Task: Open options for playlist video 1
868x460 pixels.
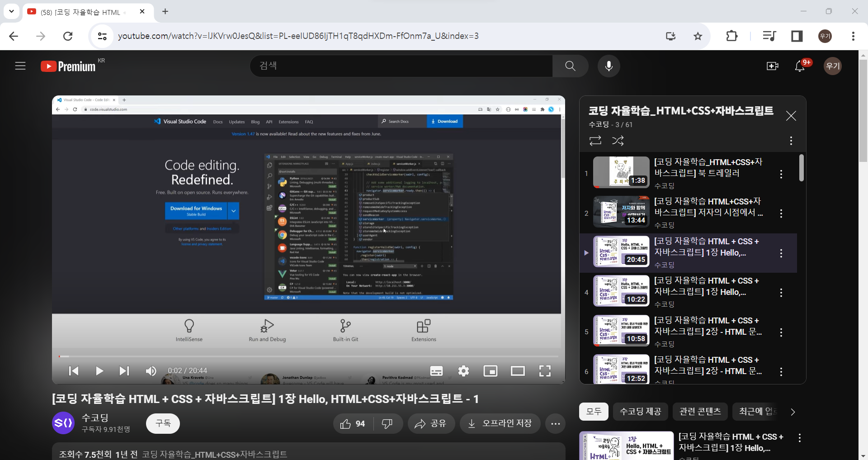Action: (x=781, y=174)
